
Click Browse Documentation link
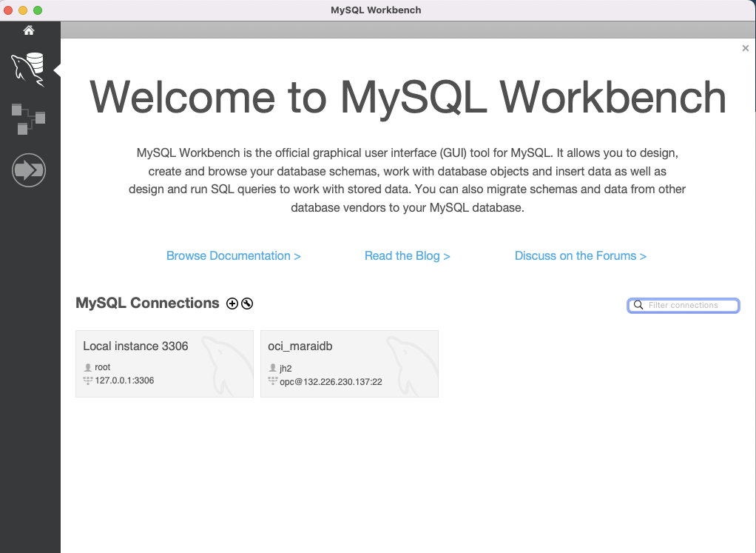coord(233,255)
